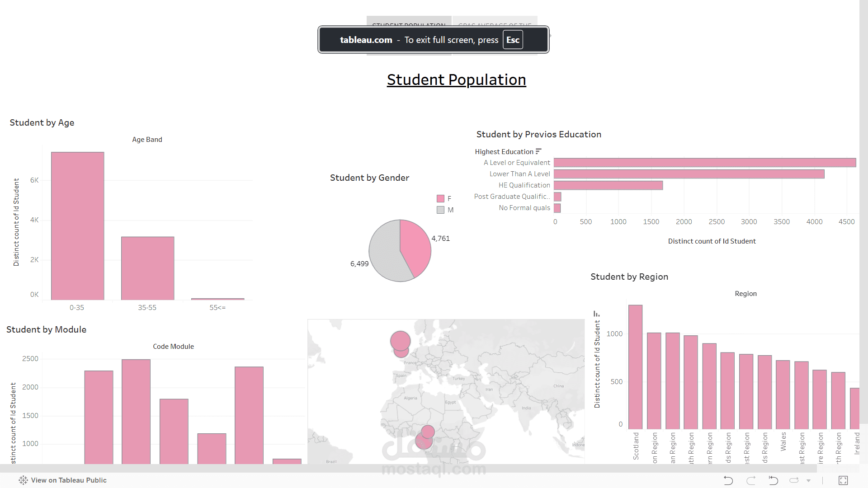Click the Undo arrow icon
The width and height of the screenshot is (868, 488).
coord(728,480)
